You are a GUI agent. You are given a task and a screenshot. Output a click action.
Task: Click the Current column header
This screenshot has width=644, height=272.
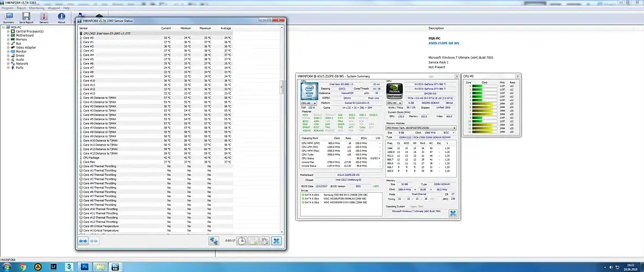coord(166,28)
